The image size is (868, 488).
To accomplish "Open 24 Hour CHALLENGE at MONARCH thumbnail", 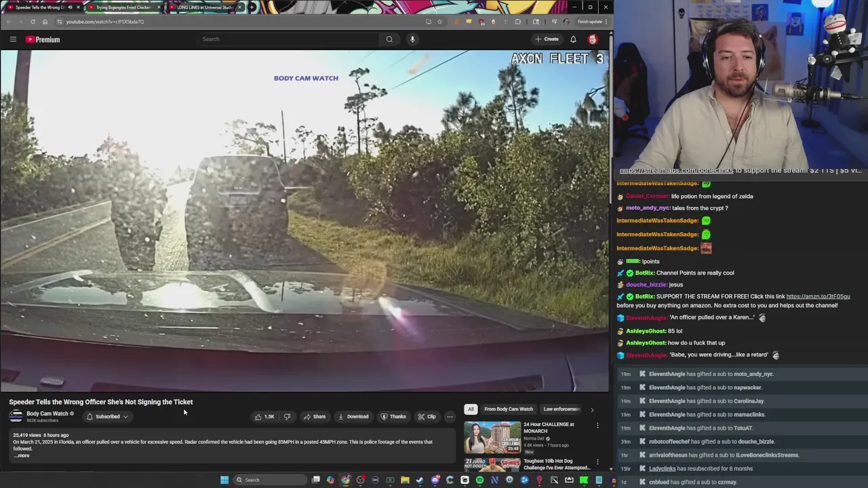I will 492,437.
